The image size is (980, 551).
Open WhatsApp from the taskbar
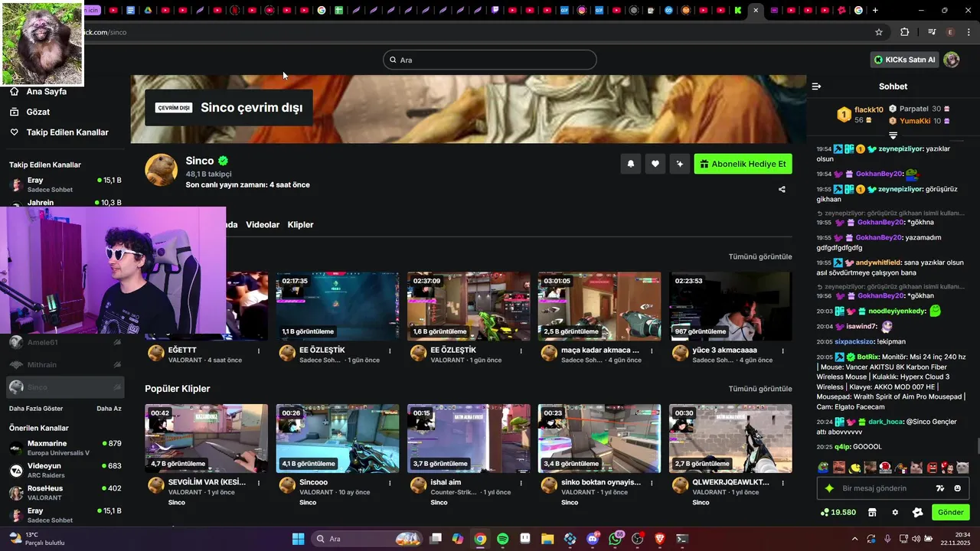(616, 539)
